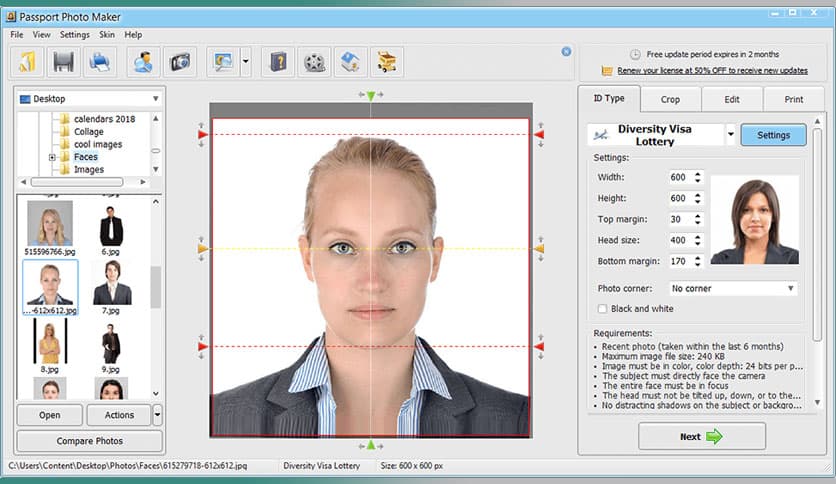Open the File menu

click(x=17, y=35)
